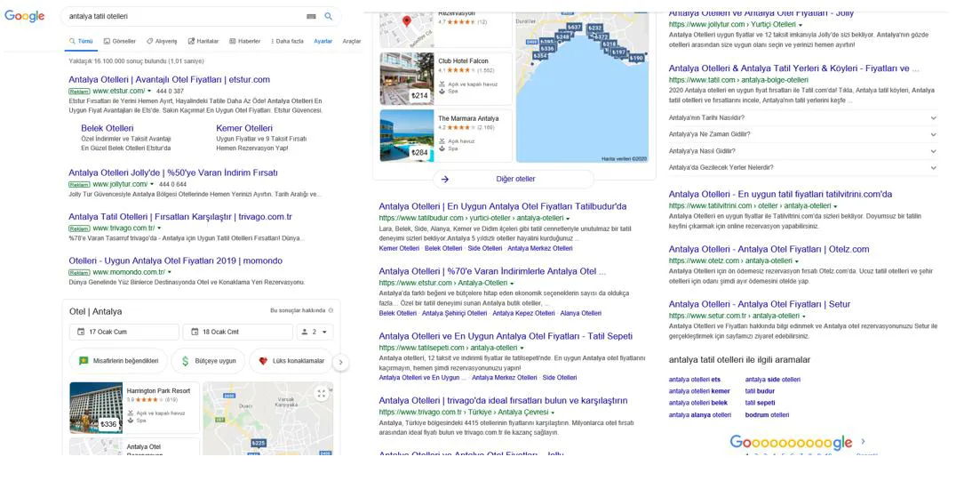Open the guests count dropdown showing 2
Image resolution: width=980 pixels, height=489 pixels.
tap(315, 332)
